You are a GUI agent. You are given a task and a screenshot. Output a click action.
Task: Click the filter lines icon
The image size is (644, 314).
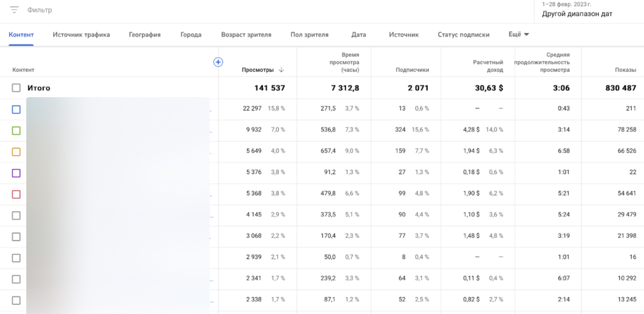pyautogui.click(x=14, y=10)
